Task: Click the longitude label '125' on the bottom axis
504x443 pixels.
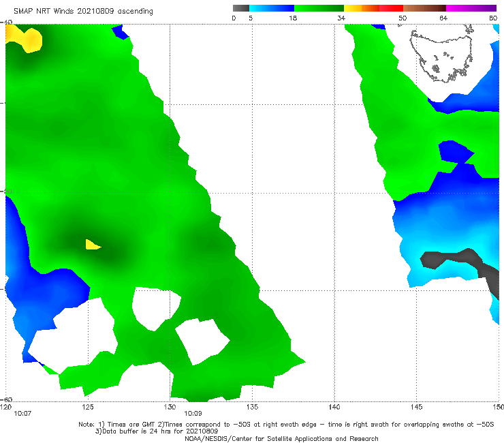Action: pos(88,407)
